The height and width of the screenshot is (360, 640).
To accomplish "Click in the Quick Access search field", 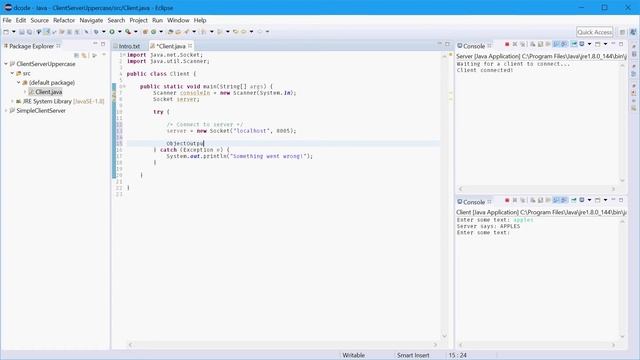I will pyautogui.click(x=595, y=32).
